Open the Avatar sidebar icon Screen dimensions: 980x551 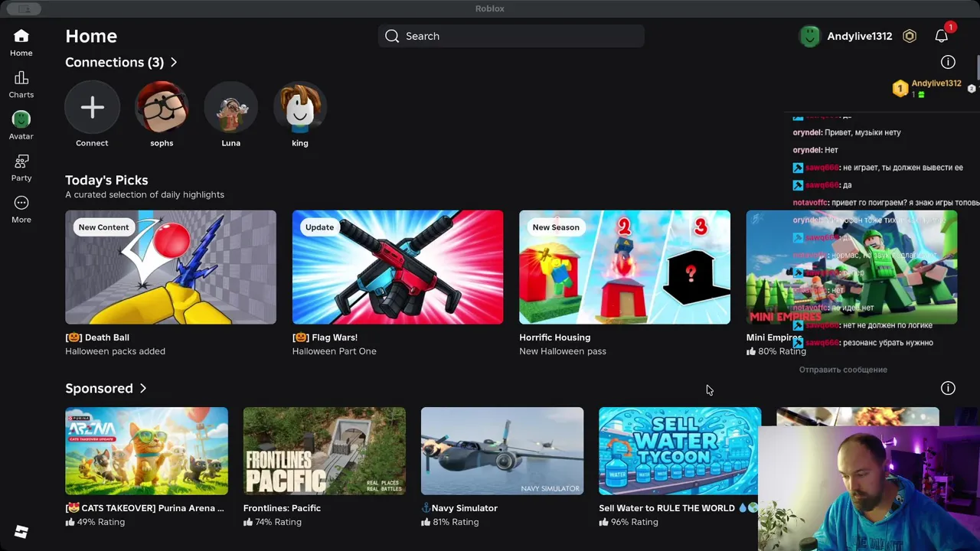coord(21,119)
